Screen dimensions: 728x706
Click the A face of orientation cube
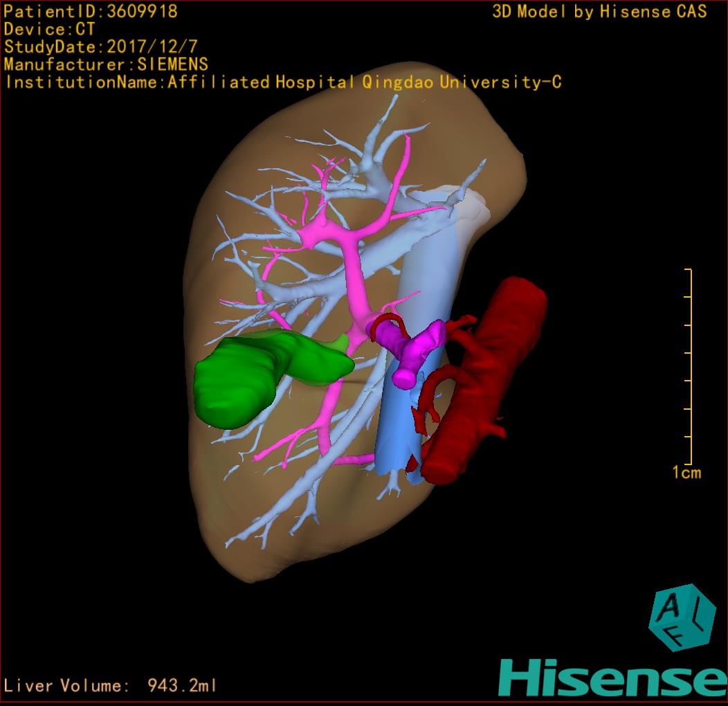[669, 607]
